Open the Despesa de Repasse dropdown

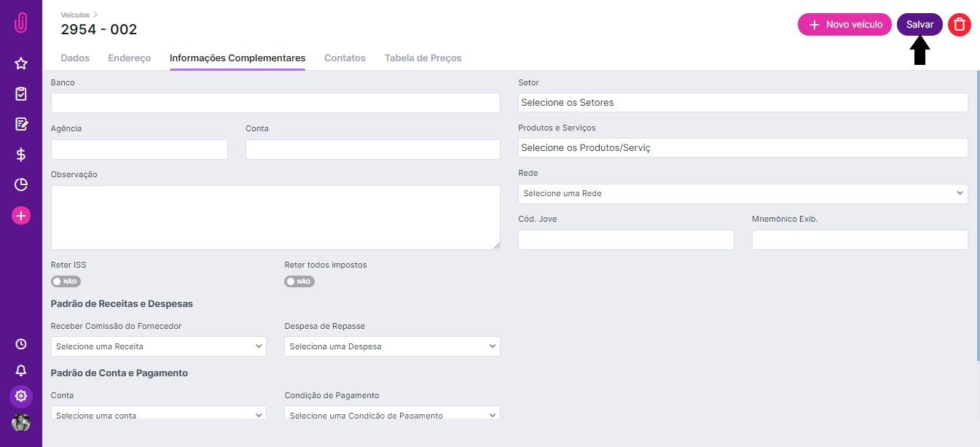(x=392, y=346)
